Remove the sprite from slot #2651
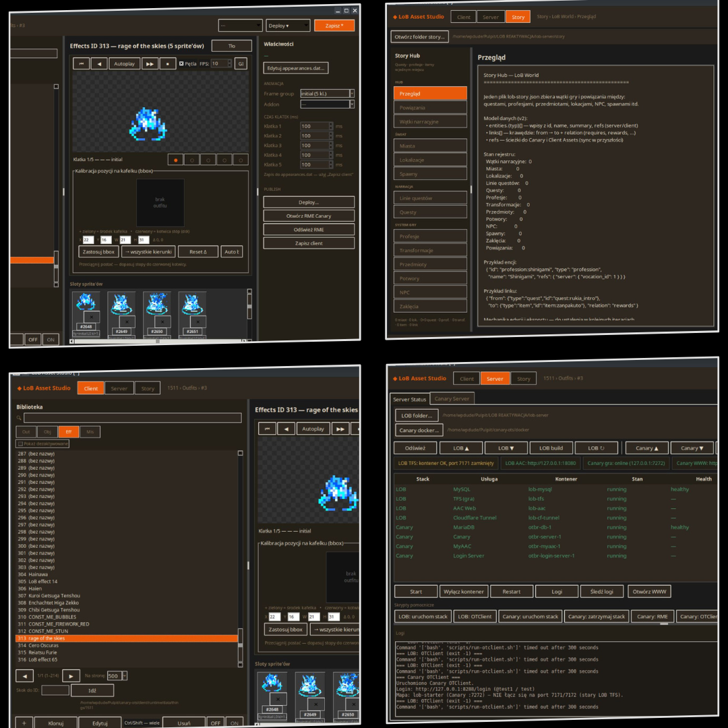Viewport: 728px width, 728px height. (x=198, y=322)
